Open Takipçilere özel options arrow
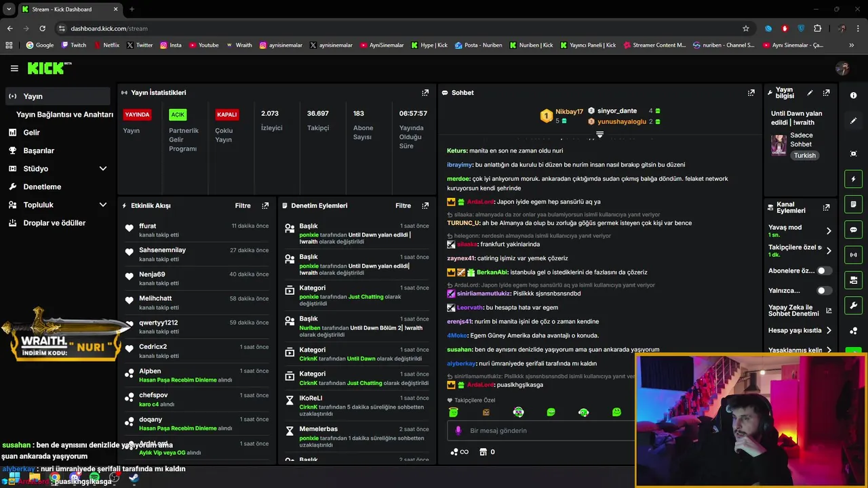Image resolution: width=868 pixels, height=488 pixels. (829, 251)
